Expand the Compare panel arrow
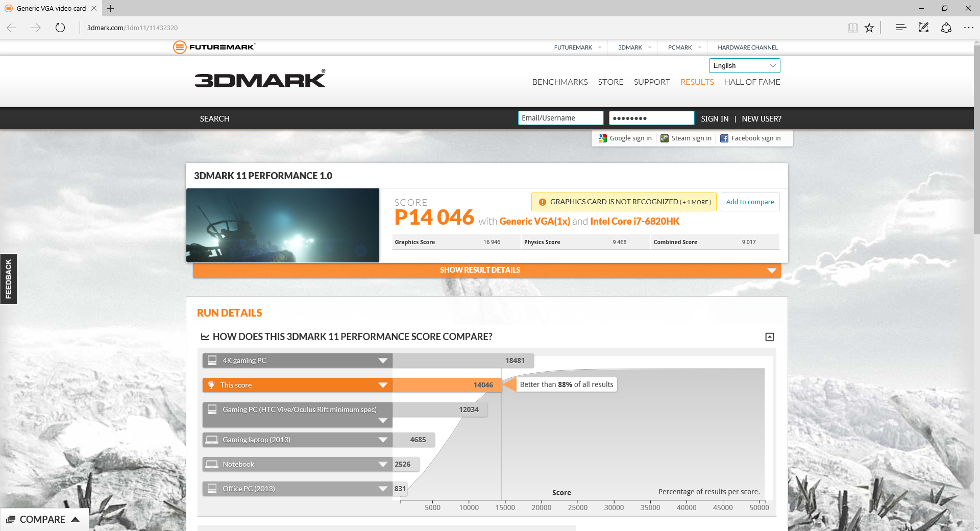Image resolution: width=980 pixels, height=531 pixels. click(76, 519)
